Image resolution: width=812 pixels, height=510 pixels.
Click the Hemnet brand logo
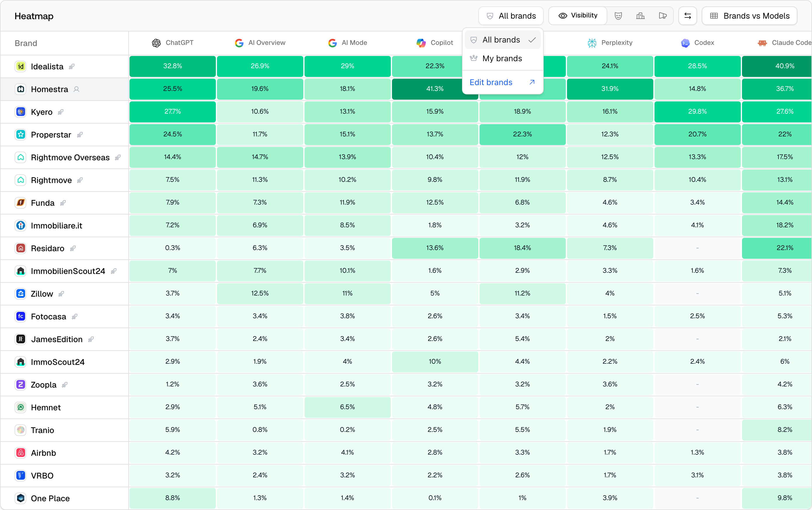coord(21,408)
